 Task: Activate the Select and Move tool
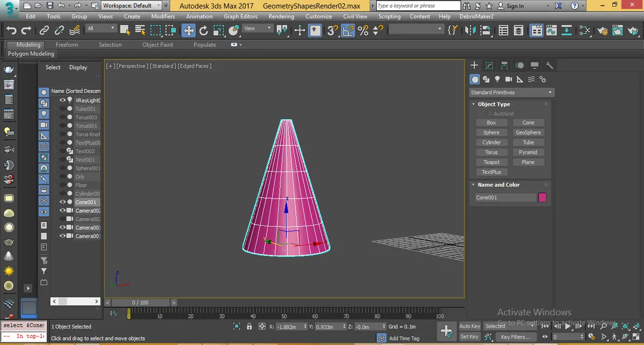point(188,31)
